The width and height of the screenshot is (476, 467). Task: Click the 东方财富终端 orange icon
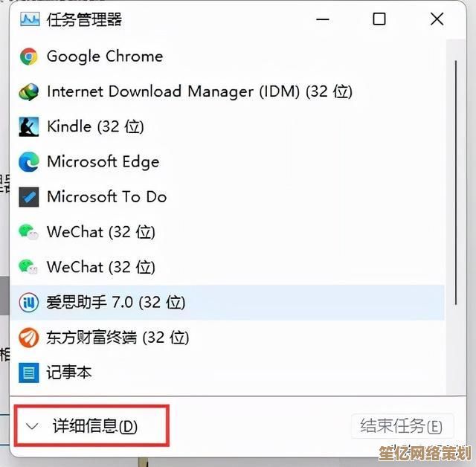click(x=29, y=338)
